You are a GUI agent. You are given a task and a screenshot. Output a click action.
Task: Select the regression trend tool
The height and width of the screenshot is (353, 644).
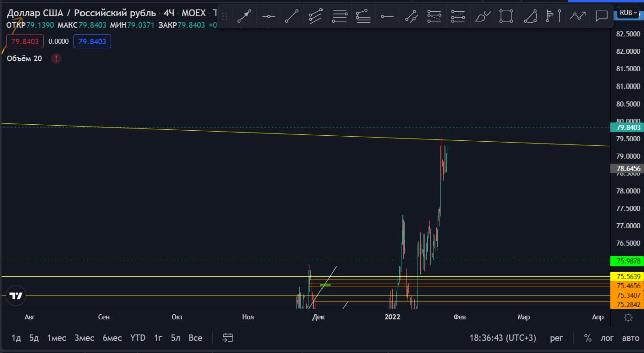pos(411,16)
